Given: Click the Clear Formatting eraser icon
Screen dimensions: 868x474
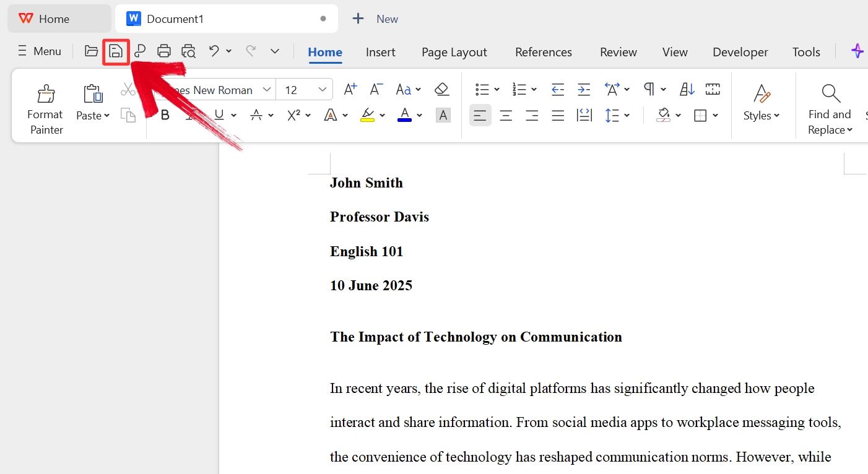Looking at the screenshot, I should tap(441, 90).
